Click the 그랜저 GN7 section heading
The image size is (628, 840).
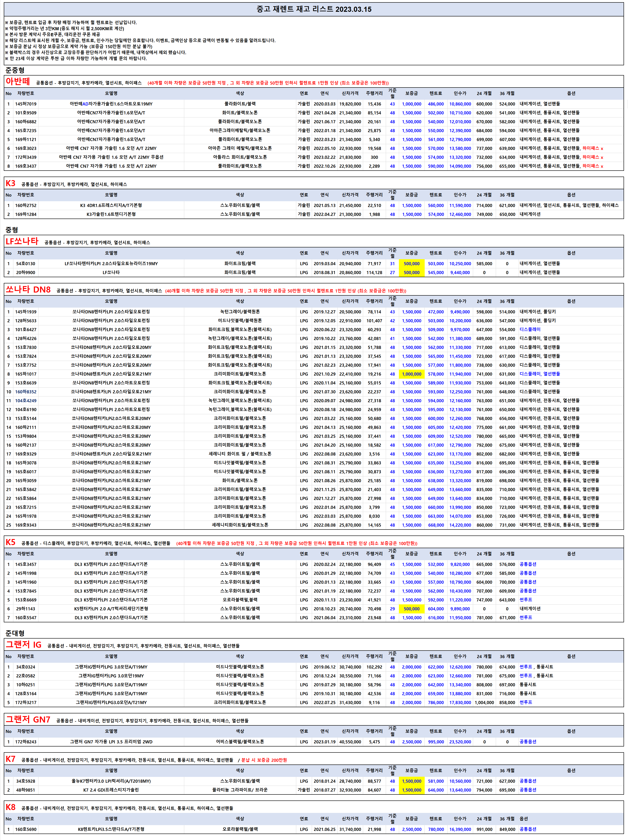coord(28,720)
